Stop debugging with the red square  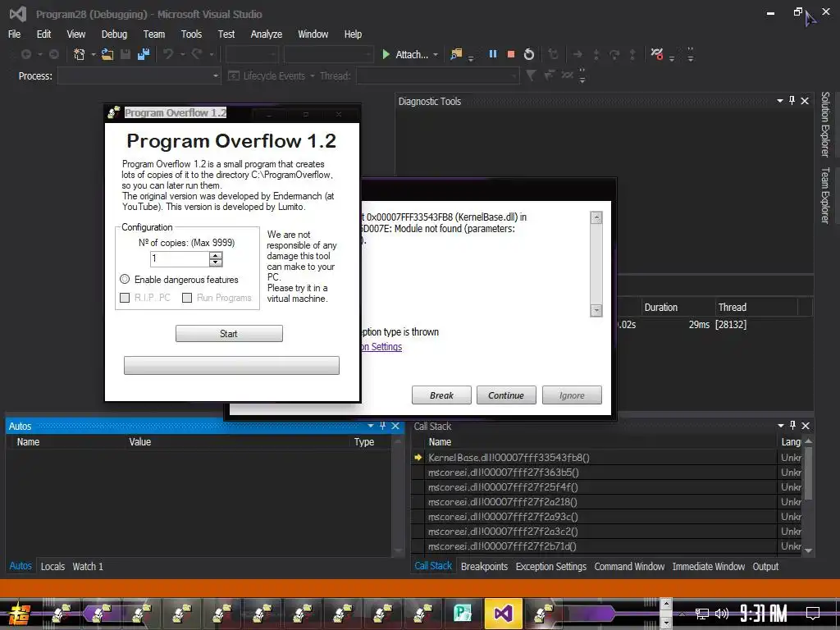click(x=510, y=54)
